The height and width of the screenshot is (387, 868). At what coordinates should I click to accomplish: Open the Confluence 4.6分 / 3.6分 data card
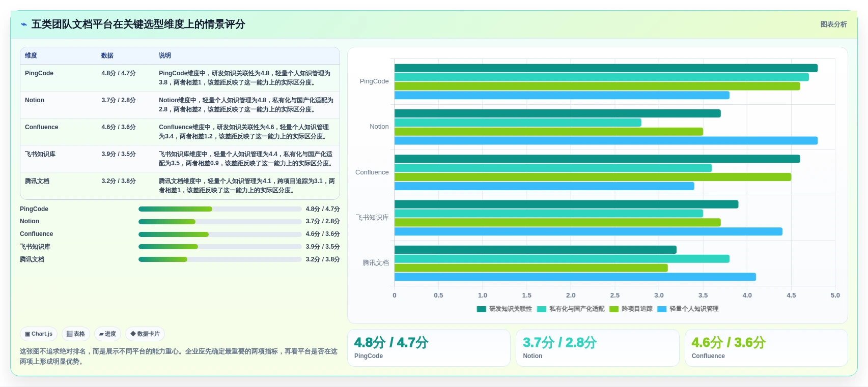click(766, 348)
